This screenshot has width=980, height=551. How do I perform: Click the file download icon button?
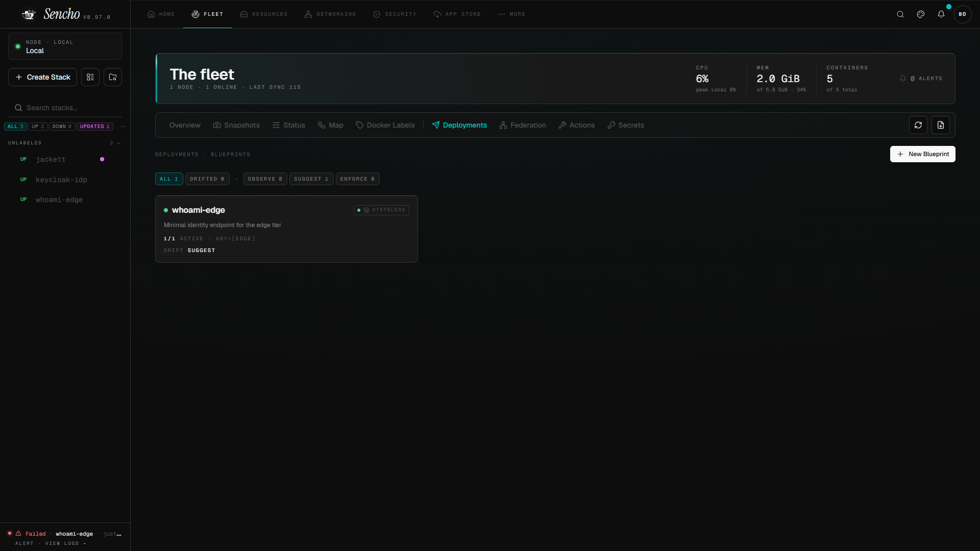[941, 125]
